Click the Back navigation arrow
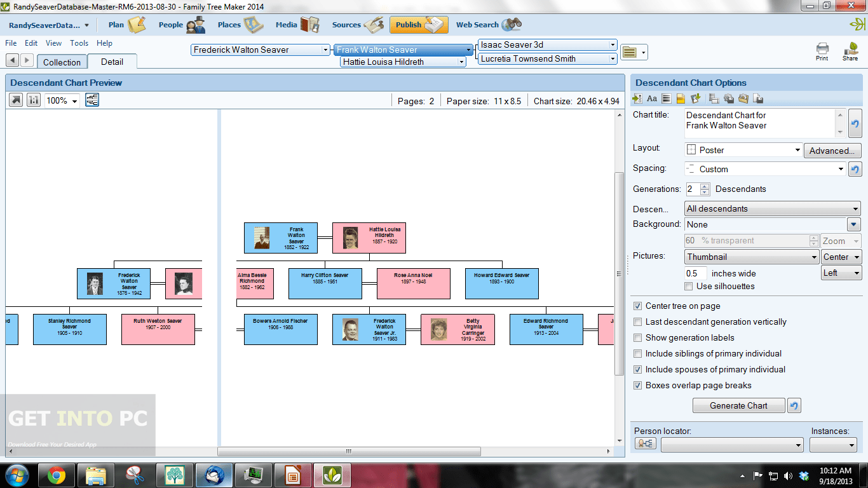 12,60
